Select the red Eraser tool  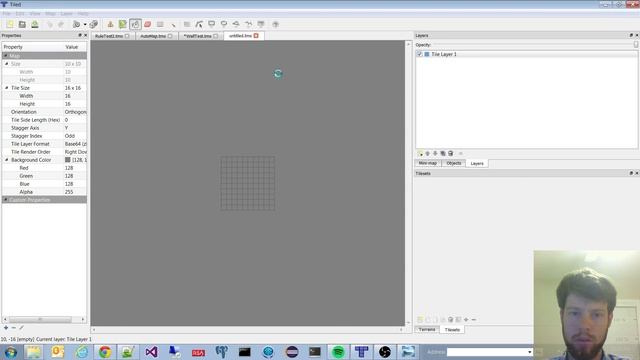coord(148,24)
